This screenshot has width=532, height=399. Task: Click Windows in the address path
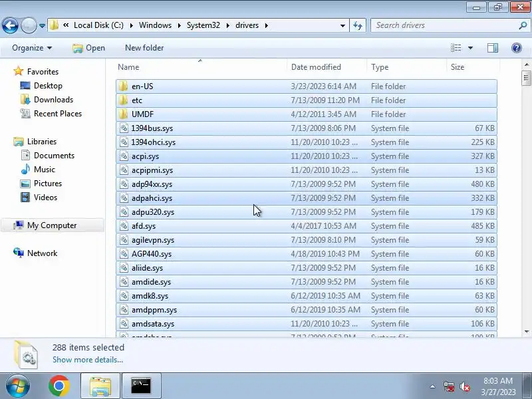155,25
